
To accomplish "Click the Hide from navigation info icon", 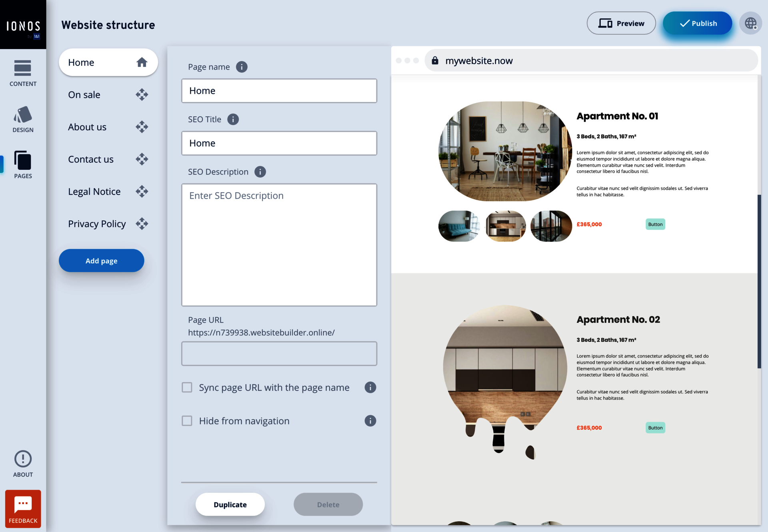I will pyautogui.click(x=370, y=421).
